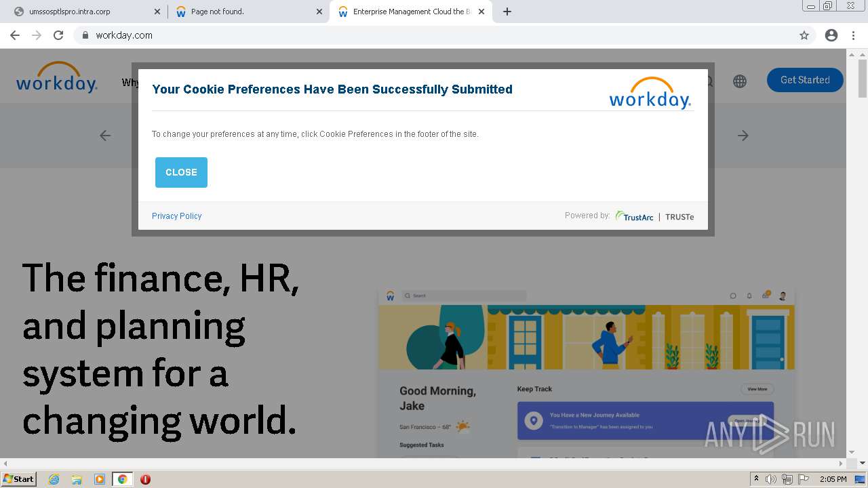Open the globe language selector icon
Viewport: 868px width, 488px height.
click(740, 81)
